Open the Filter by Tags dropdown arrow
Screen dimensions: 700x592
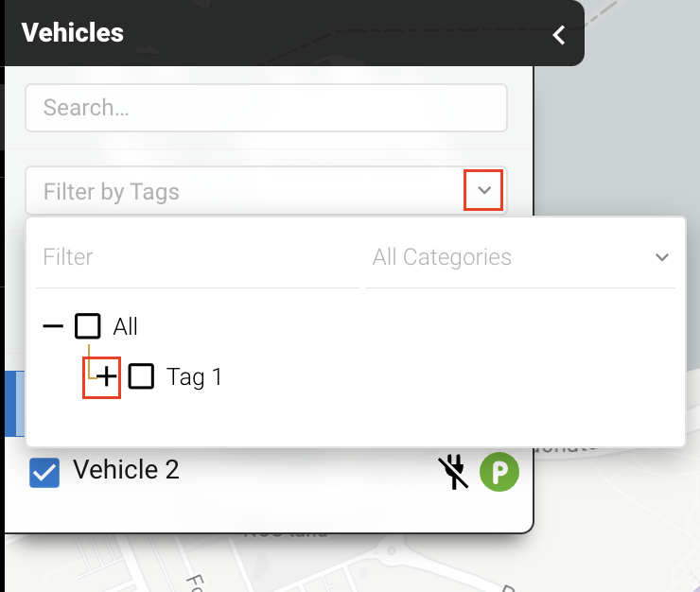click(x=484, y=191)
